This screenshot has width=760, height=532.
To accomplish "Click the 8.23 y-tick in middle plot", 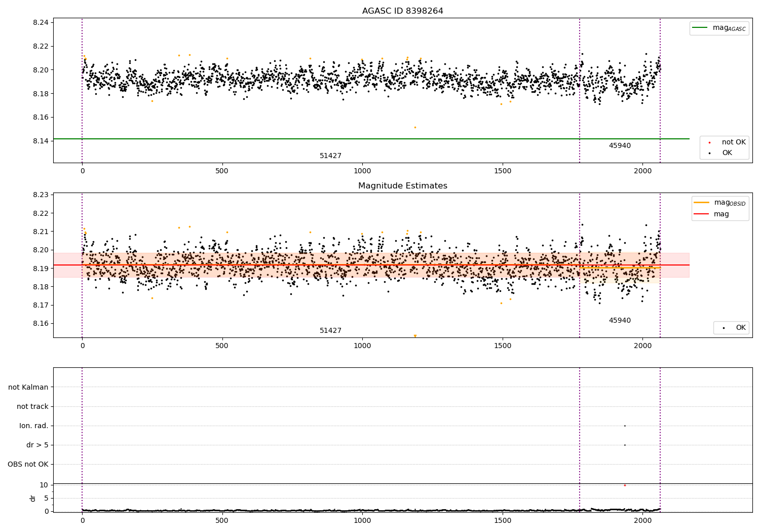I will [x=41, y=195].
